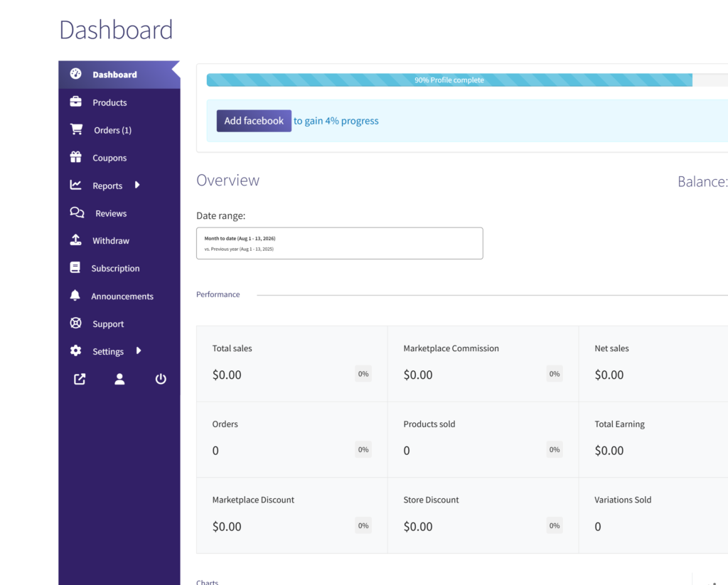The width and height of the screenshot is (728, 585).
Task: Click the Reviews speech bubbles icon
Action: [x=77, y=213]
